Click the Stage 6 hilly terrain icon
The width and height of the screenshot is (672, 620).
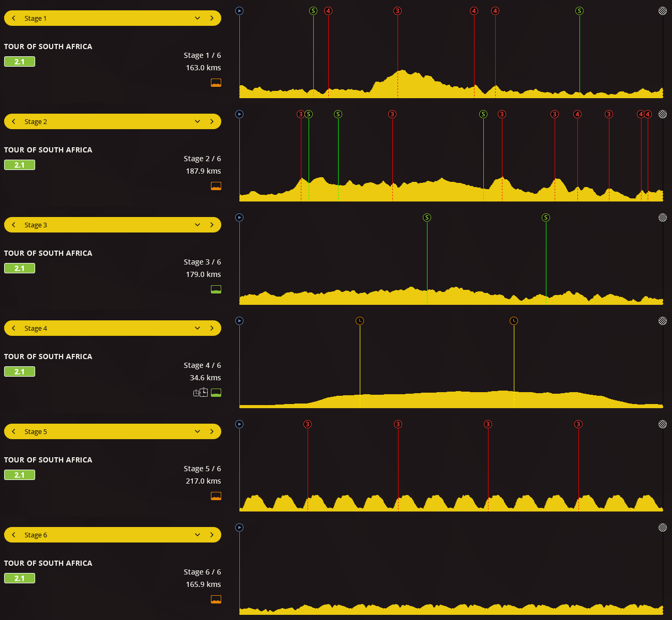pyautogui.click(x=216, y=599)
